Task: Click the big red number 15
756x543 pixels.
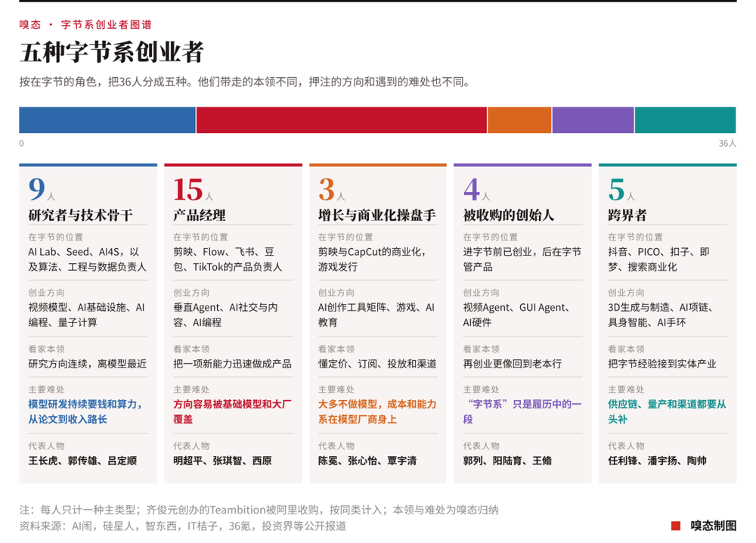Action: pos(187,189)
